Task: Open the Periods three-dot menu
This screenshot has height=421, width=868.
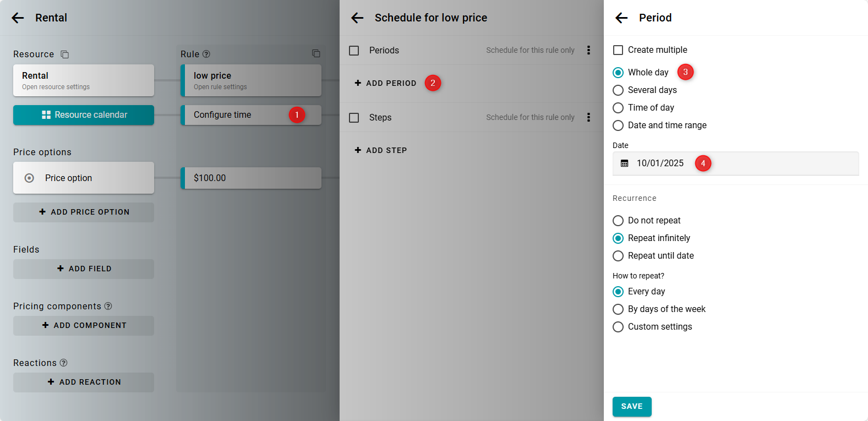Action: (x=588, y=50)
